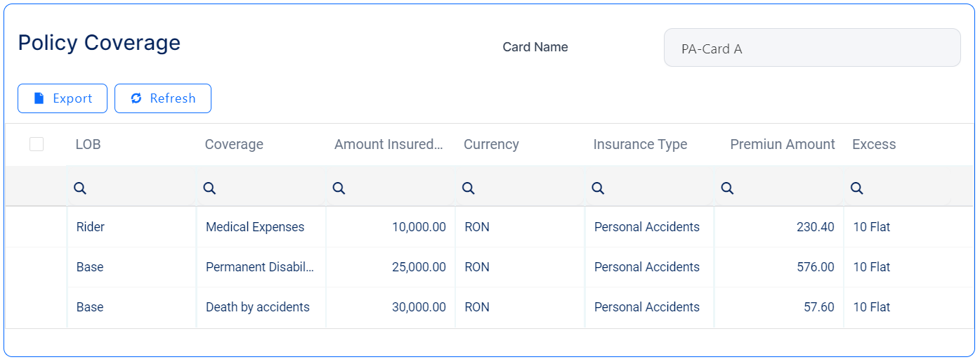Tick the select-all checkbox in table header
The width and height of the screenshot is (980, 362).
pos(37,144)
